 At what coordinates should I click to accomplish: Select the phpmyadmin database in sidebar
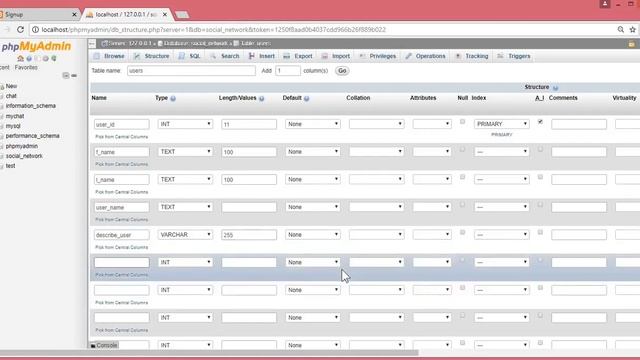[22, 146]
